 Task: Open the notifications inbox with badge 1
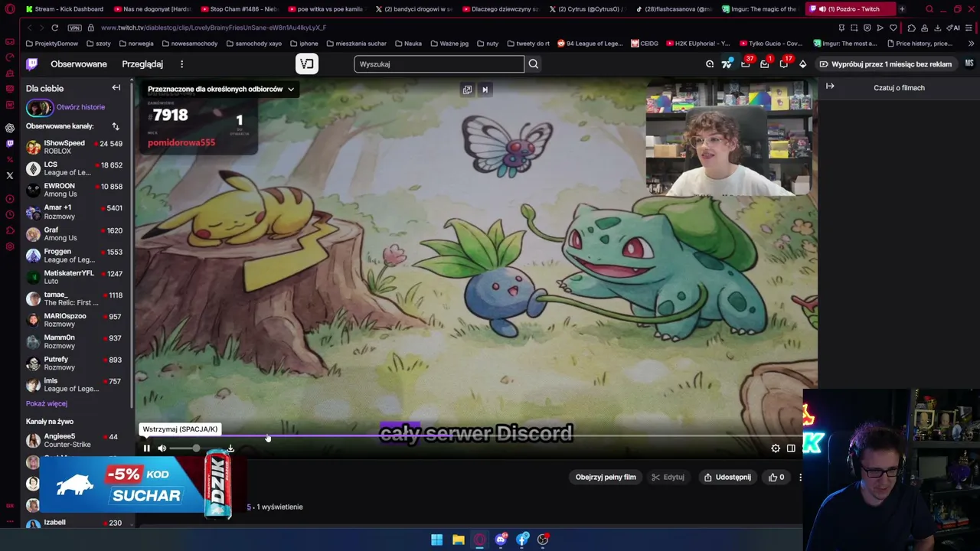coord(764,64)
